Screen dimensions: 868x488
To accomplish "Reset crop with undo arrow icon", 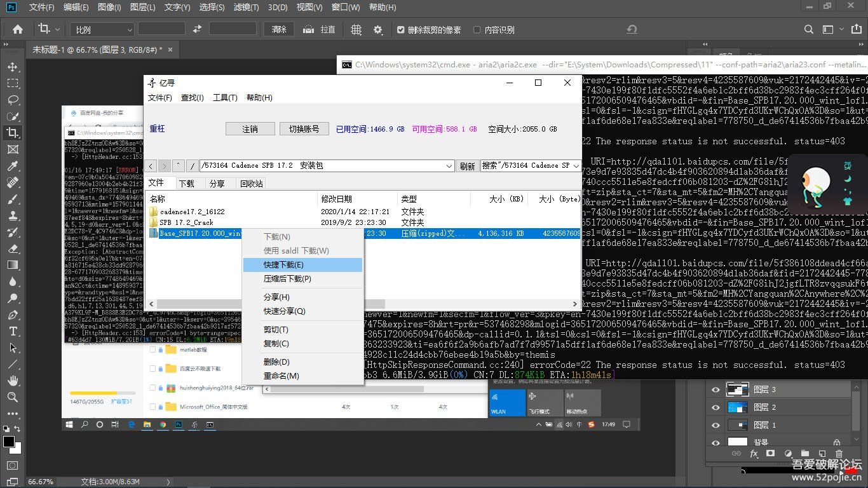I will tap(632, 29).
